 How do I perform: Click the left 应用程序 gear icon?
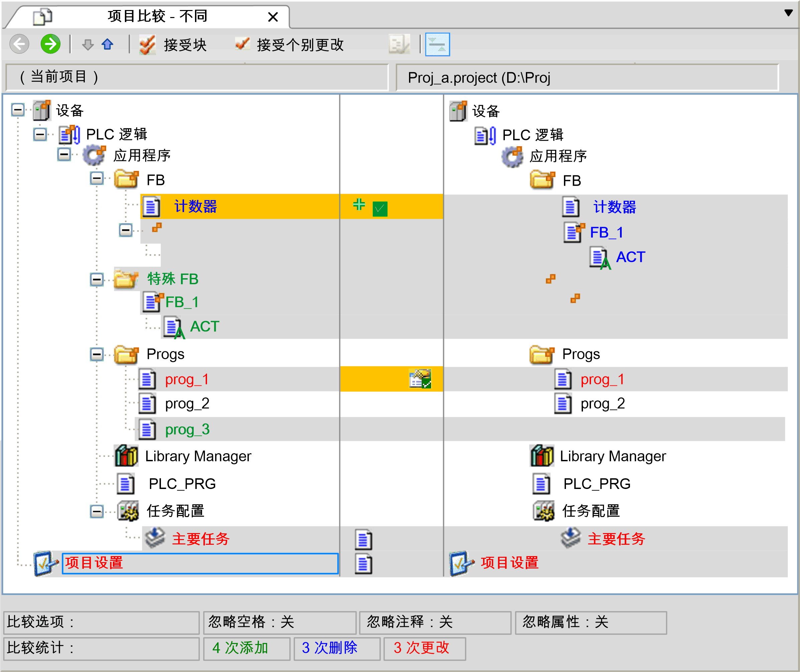click(x=94, y=155)
